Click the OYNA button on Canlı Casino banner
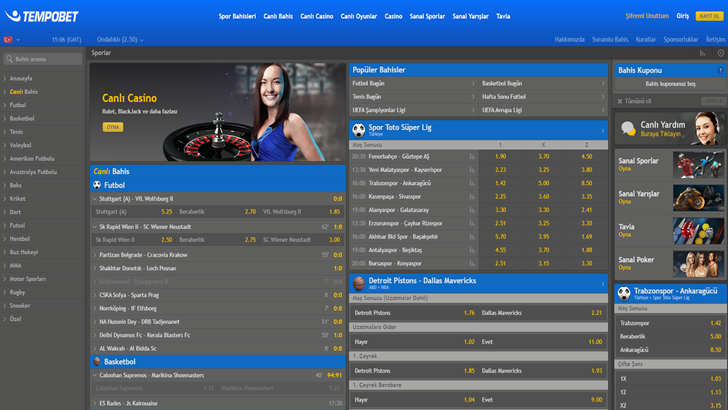The width and height of the screenshot is (728, 410). [x=113, y=127]
